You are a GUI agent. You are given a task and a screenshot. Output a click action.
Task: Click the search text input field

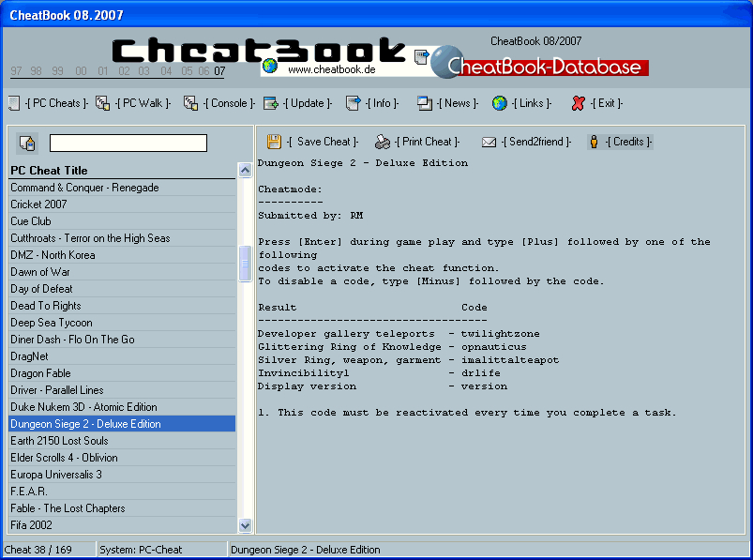point(128,144)
